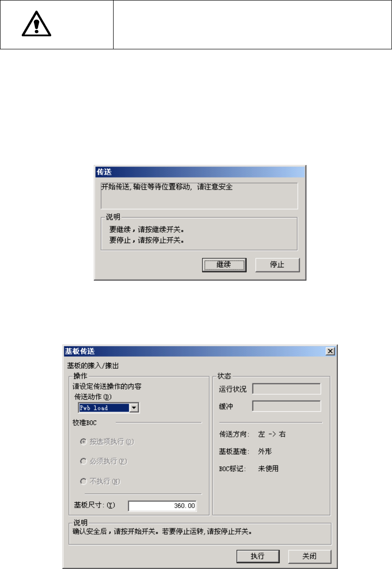Click the 开始传送 message text box
Image resolution: width=392 pixels, height=569 pixels.
tap(199, 196)
